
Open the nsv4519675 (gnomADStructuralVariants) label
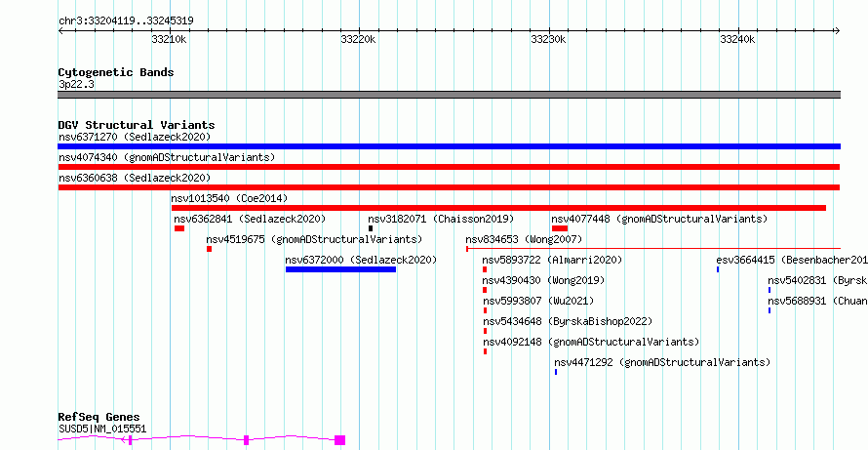(314, 239)
